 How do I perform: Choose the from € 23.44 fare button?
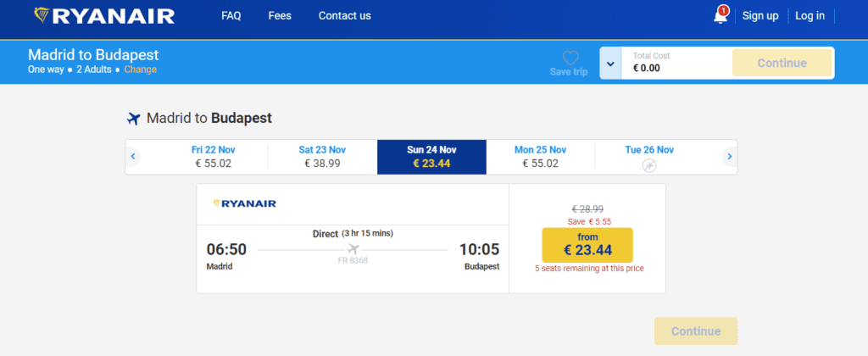pos(587,245)
